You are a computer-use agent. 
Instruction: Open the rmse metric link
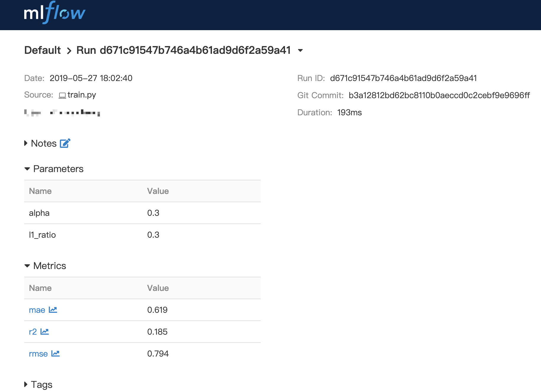(38, 354)
